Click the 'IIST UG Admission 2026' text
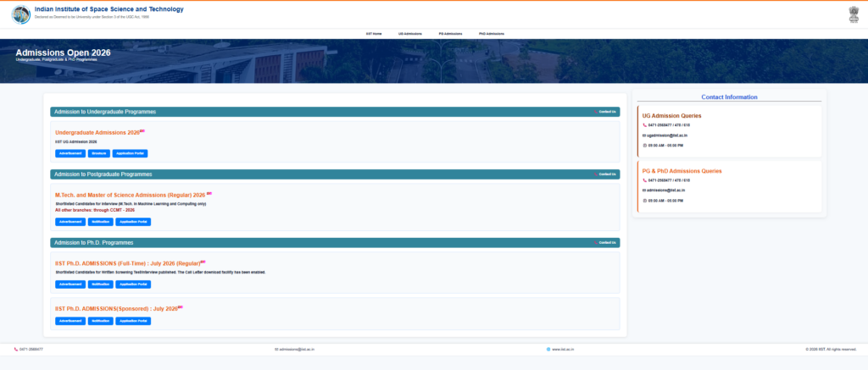 (x=75, y=141)
